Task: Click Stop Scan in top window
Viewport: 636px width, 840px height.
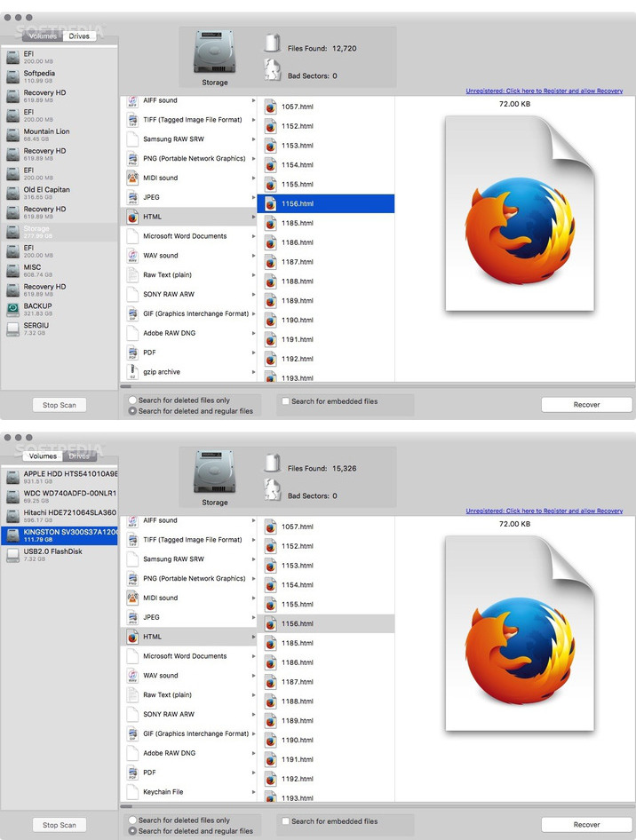Action: point(60,405)
